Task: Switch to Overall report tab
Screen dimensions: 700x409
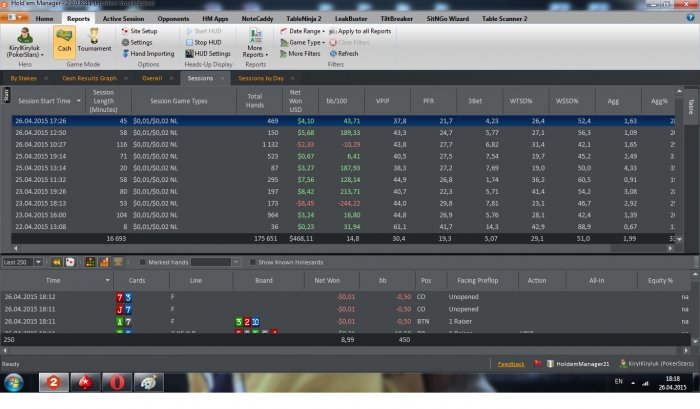Action: pos(152,78)
